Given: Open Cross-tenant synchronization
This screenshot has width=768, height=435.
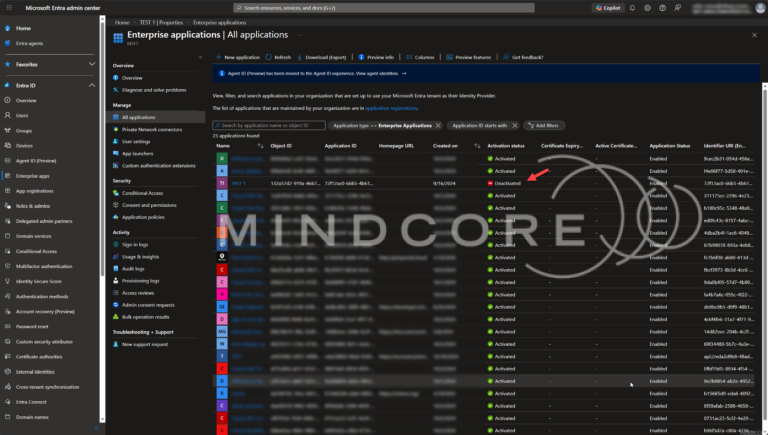Looking at the screenshot, I should pyautogui.click(x=47, y=387).
